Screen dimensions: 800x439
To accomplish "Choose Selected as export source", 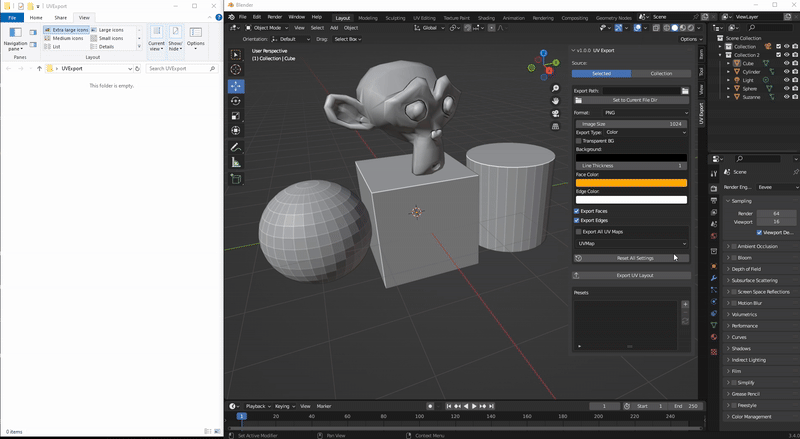I will pos(602,74).
